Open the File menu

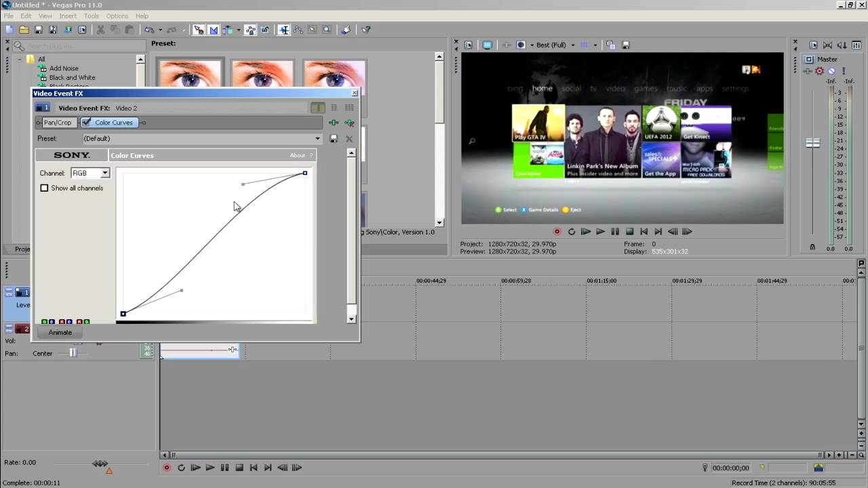pyautogui.click(x=8, y=16)
